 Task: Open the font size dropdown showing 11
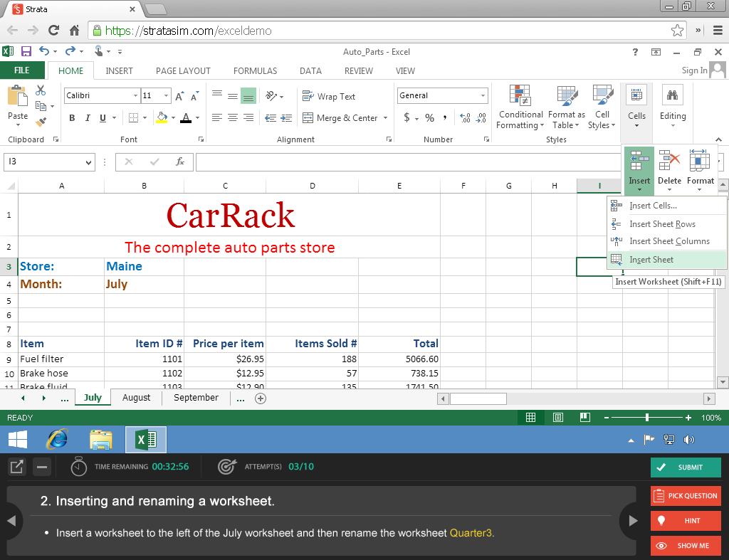166,96
